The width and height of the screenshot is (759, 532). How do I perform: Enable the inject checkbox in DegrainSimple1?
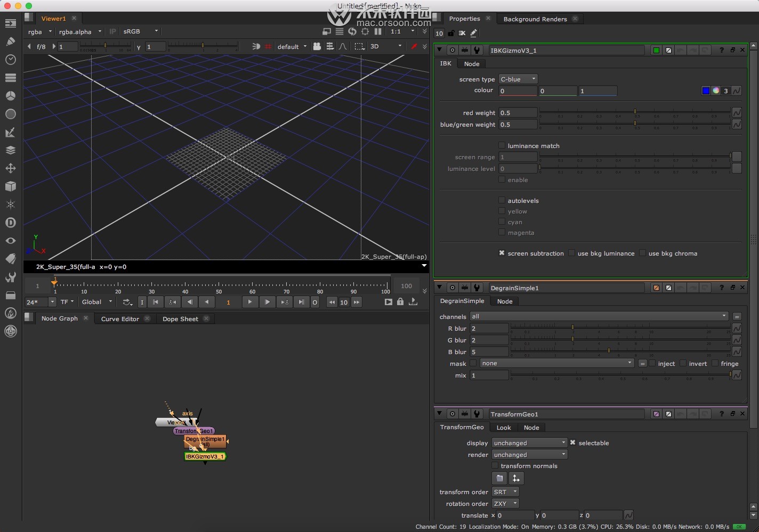click(652, 363)
